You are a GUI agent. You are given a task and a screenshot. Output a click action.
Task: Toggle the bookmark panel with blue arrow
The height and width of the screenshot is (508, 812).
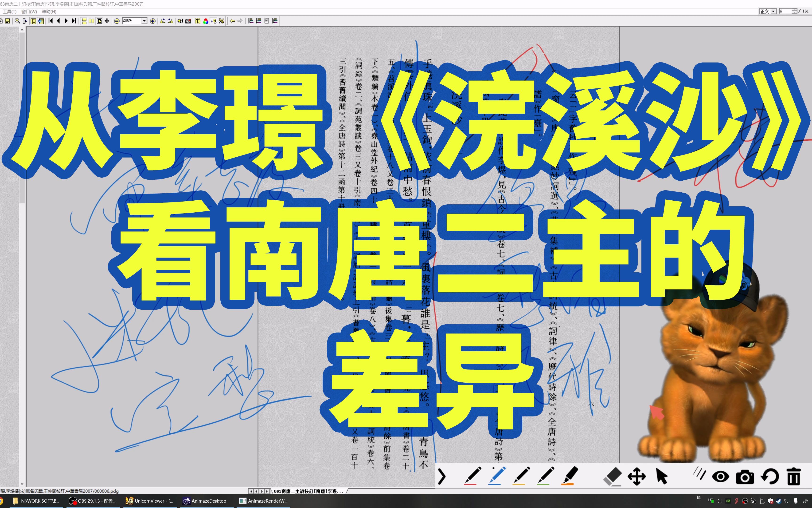click(x=41, y=21)
